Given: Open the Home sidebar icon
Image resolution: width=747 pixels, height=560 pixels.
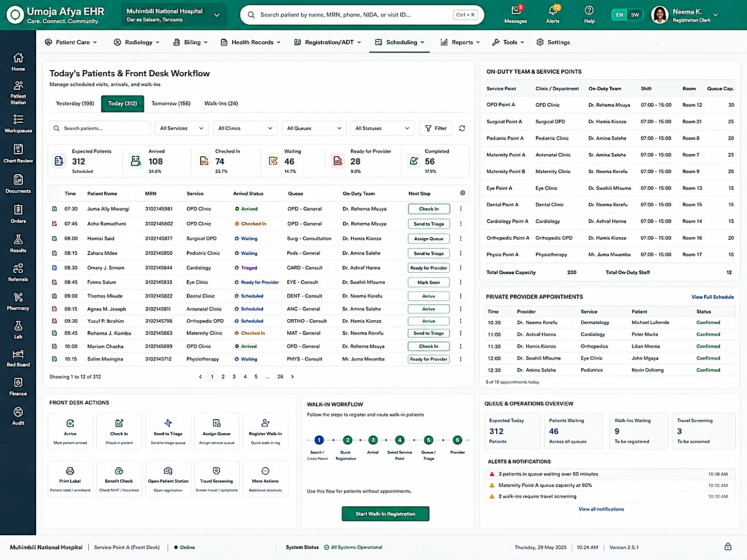Looking at the screenshot, I should tap(18, 62).
